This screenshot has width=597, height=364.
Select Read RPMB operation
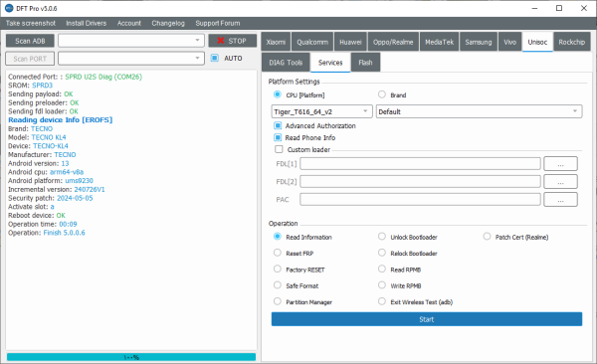tap(382, 269)
